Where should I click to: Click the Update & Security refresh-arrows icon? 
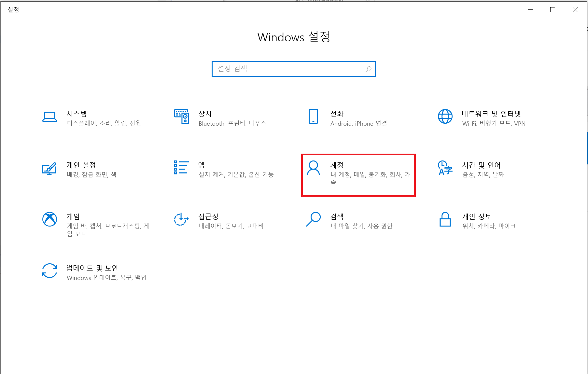pos(49,270)
